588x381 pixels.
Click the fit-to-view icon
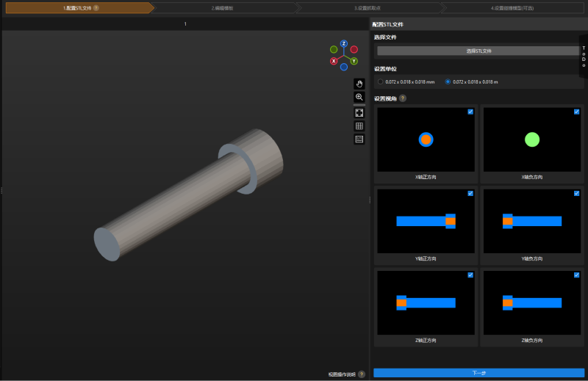click(359, 112)
